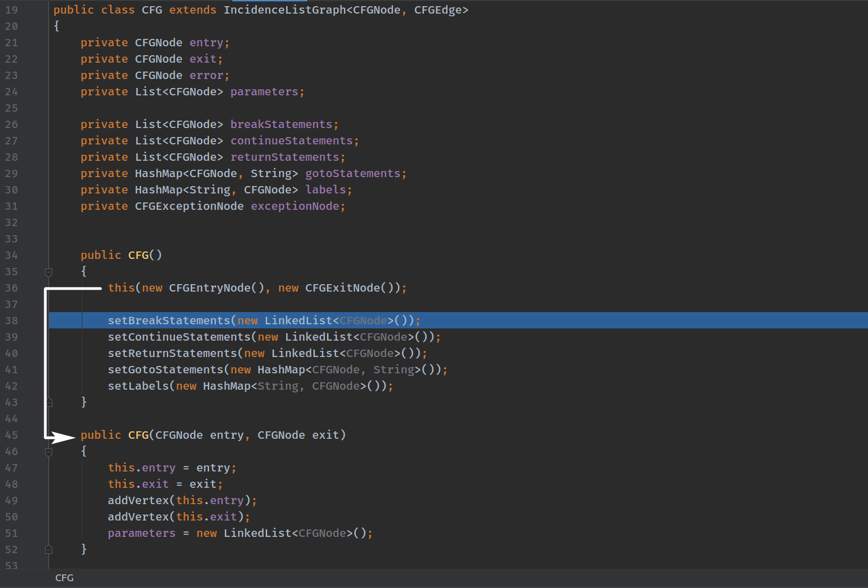Click the fold end marker at line 52
Image resolution: width=868 pixels, height=588 pixels.
[x=49, y=550]
